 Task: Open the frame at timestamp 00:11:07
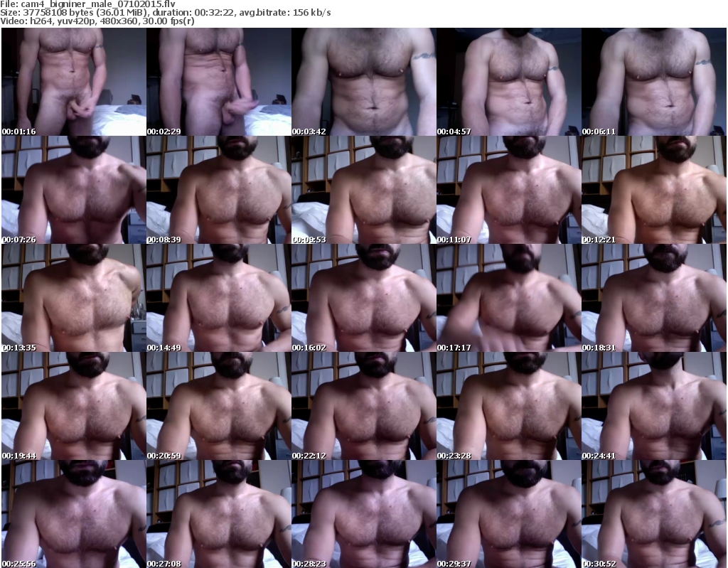tap(509, 190)
